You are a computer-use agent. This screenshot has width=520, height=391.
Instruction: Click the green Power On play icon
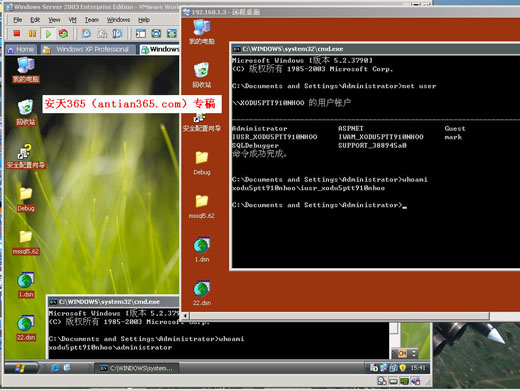coord(48,33)
